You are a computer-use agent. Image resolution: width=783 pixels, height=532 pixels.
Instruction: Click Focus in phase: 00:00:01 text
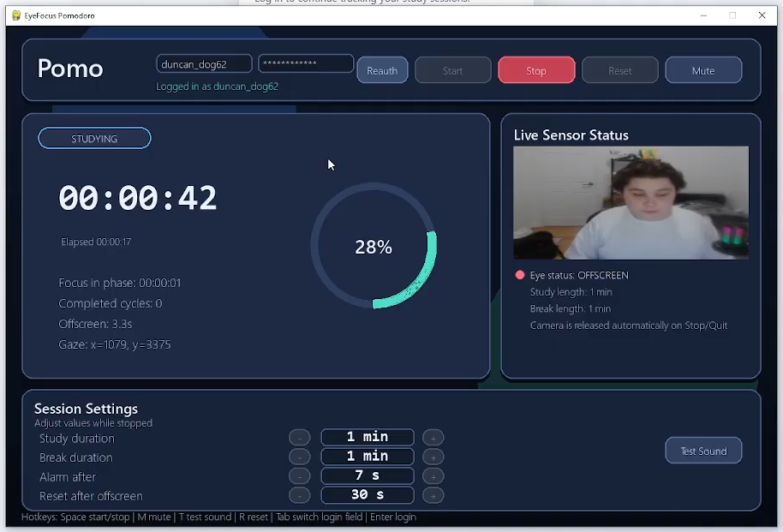tap(120, 283)
